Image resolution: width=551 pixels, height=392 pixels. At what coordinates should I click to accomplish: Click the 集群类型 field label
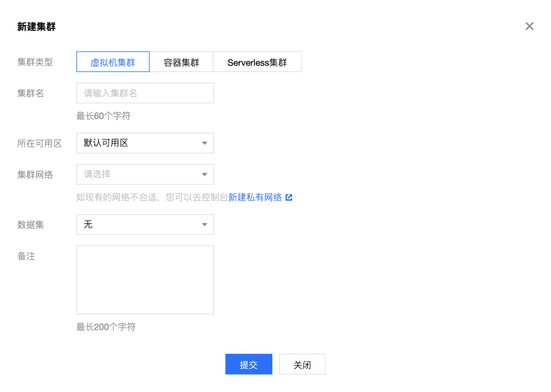point(35,62)
